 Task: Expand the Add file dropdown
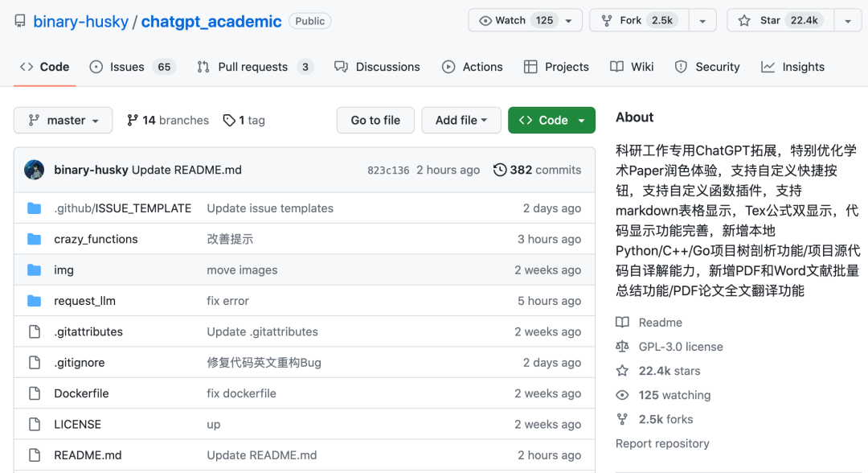[461, 121]
